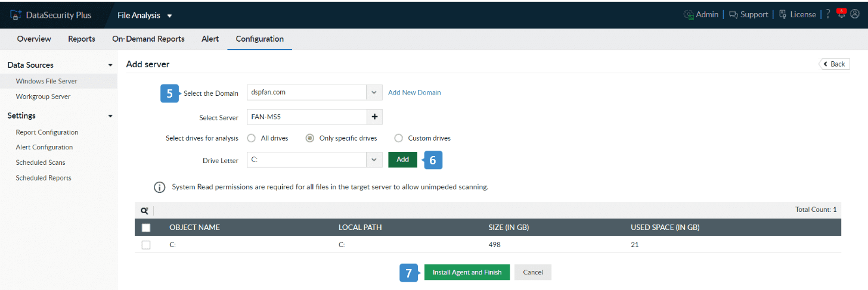
Task: Click the plus icon beside Select Server
Action: click(x=374, y=117)
